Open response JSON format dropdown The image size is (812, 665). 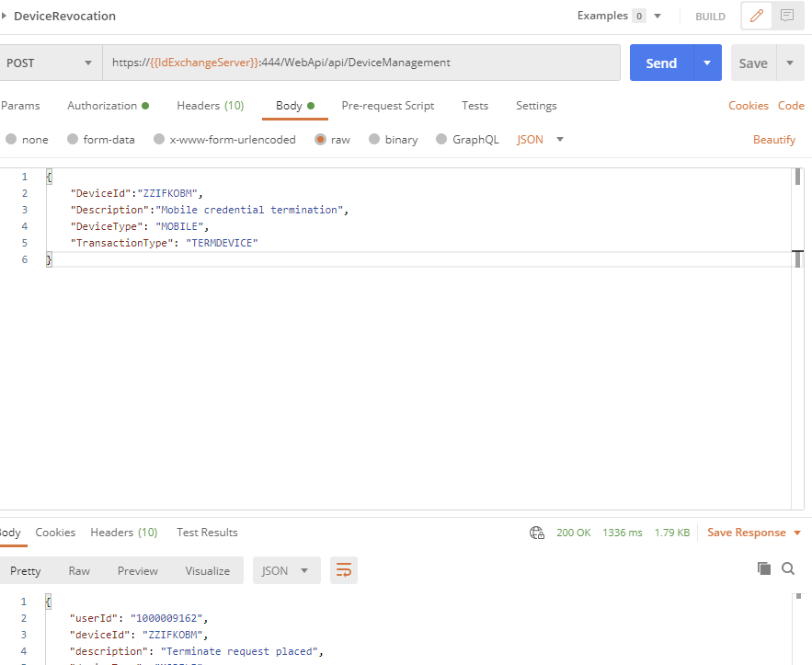click(286, 571)
